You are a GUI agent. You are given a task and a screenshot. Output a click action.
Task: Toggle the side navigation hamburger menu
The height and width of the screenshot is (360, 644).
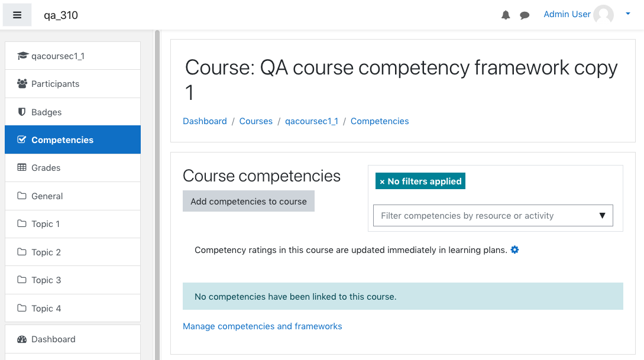pos(17,15)
